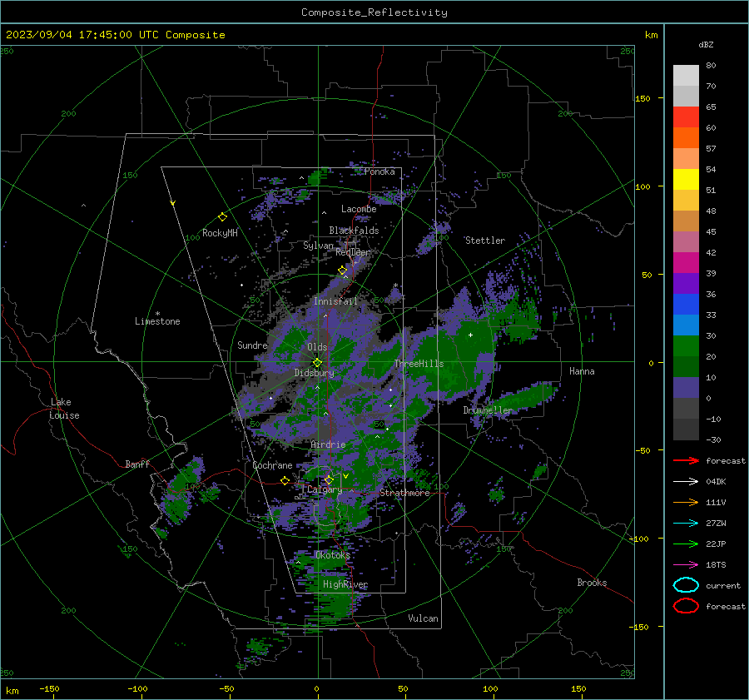Click the -100 tick on bottom axis
The width and height of the screenshot is (749, 700).
click(137, 688)
